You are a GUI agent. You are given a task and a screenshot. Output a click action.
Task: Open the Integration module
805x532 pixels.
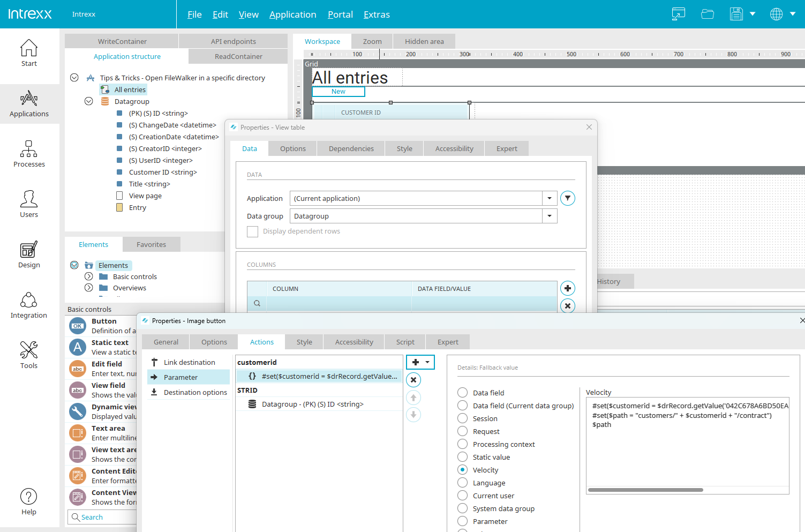tap(29, 305)
